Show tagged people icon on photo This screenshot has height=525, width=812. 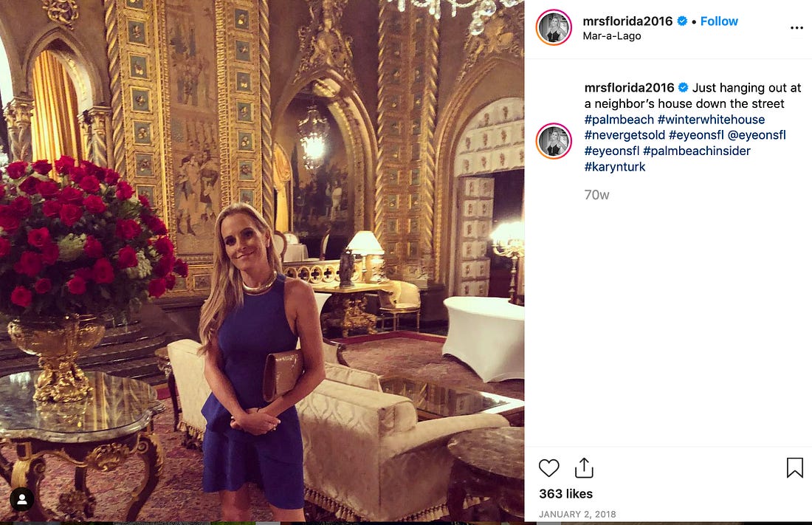[x=21, y=499]
